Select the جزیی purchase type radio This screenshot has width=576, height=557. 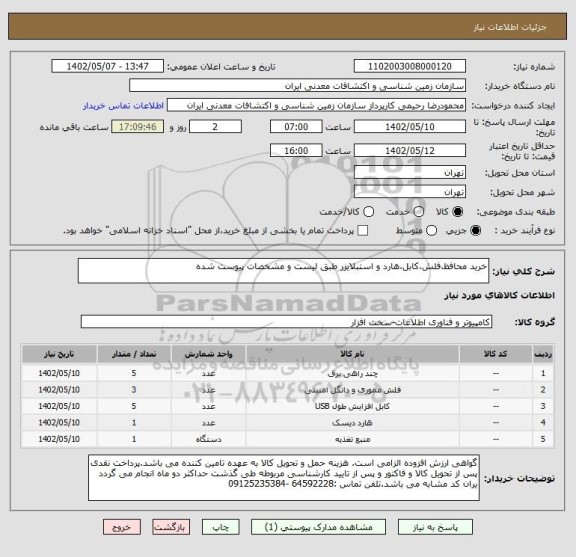click(x=475, y=231)
